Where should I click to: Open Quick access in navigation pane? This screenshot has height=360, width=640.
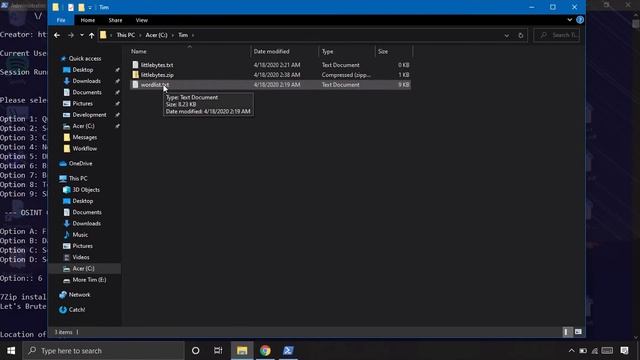coord(84,58)
